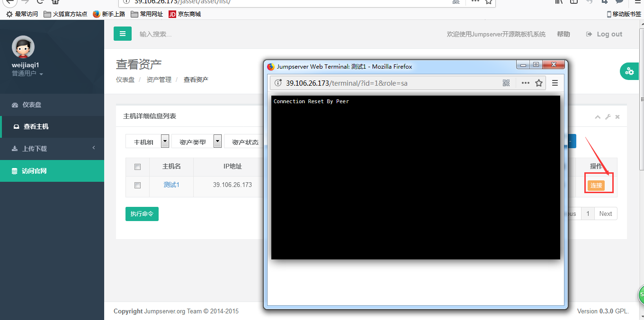Open the green gear settings panel

click(630, 71)
